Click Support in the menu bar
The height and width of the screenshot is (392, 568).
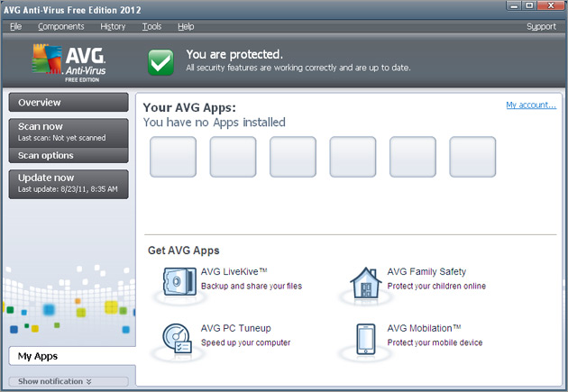pyautogui.click(x=541, y=26)
